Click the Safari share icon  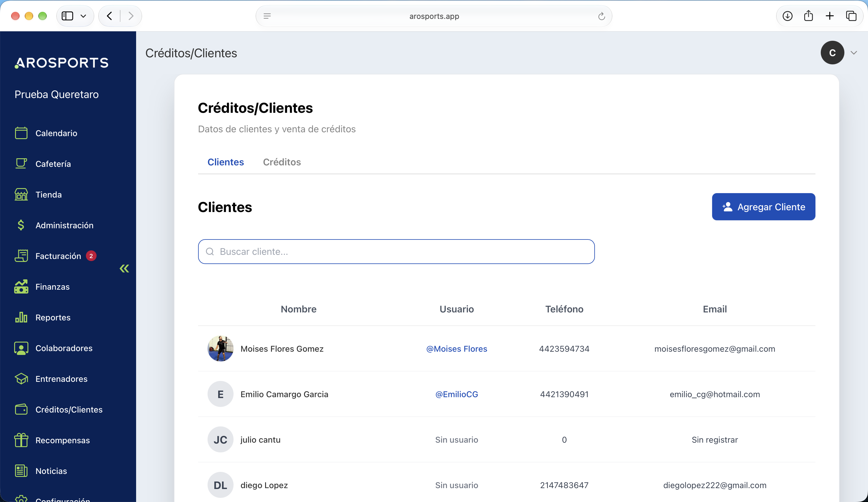pos(808,16)
